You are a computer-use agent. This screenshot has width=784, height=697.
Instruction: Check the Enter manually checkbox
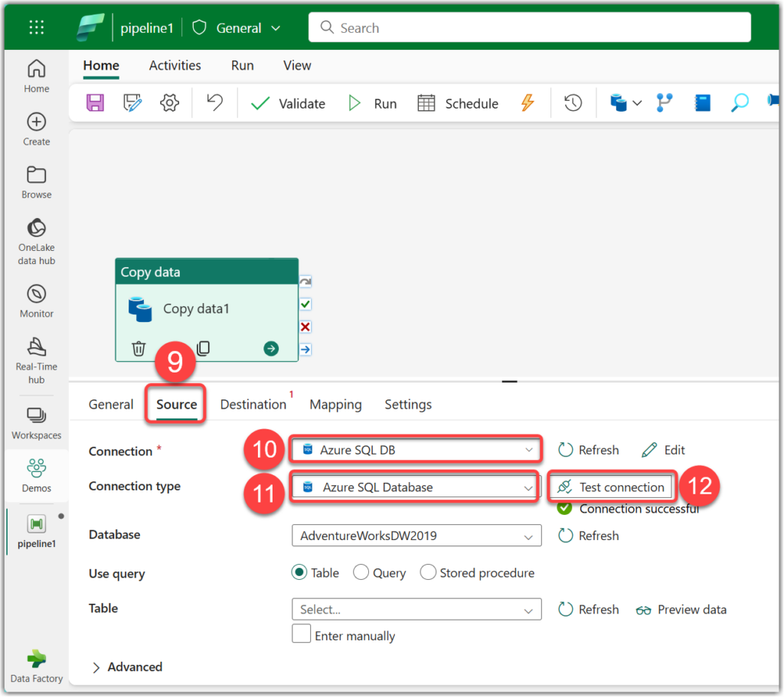(302, 633)
